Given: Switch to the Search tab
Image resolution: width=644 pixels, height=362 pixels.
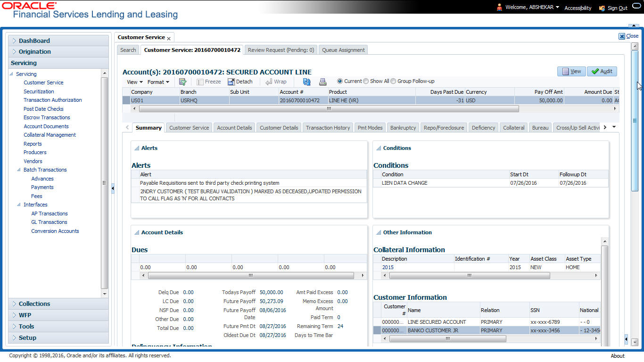Looking at the screenshot, I should tap(128, 50).
